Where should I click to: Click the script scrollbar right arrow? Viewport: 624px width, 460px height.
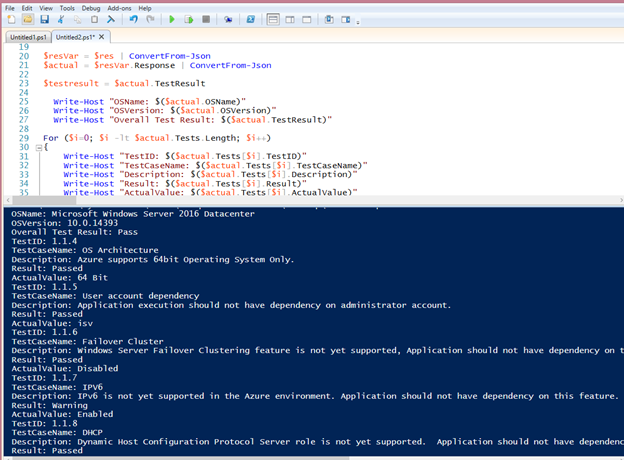(x=621, y=200)
